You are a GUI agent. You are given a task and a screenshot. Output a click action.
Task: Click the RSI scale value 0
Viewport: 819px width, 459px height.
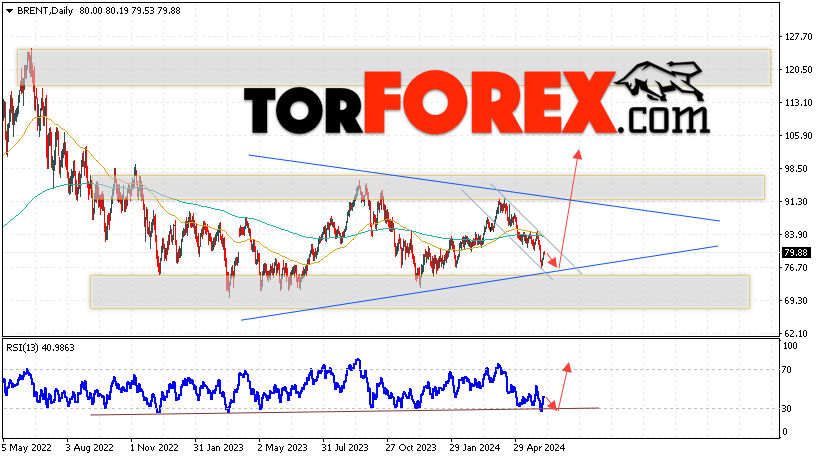(x=785, y=432)
